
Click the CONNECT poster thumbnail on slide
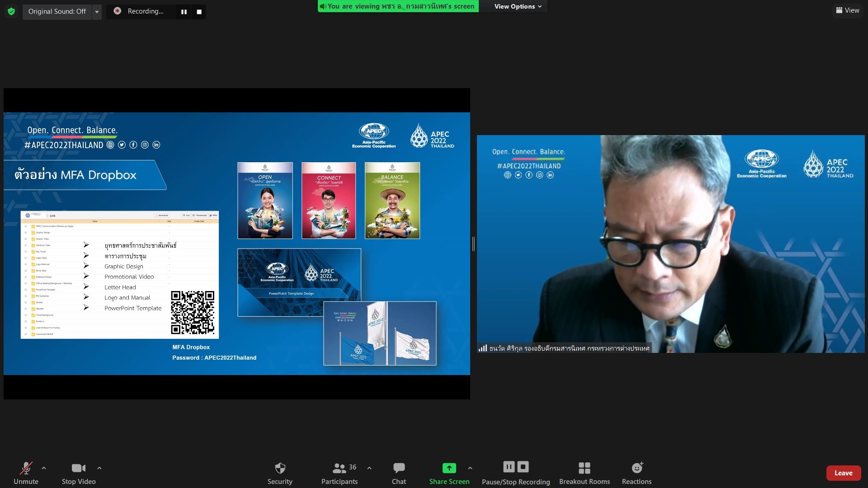pos(329,201)
